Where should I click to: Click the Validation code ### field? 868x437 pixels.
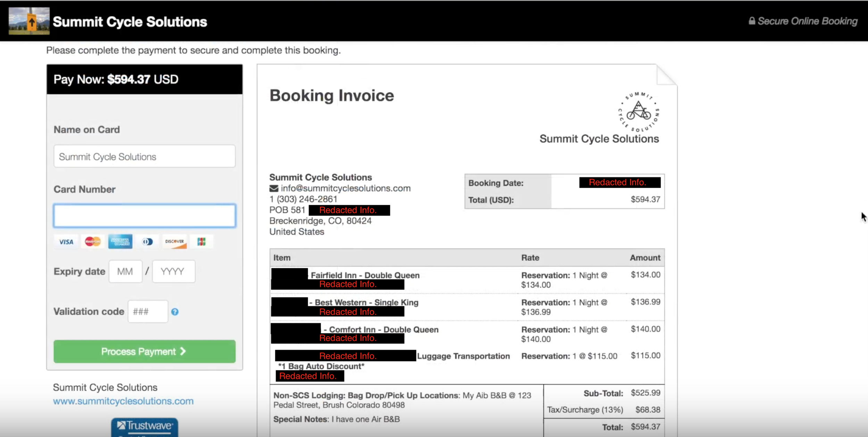click(148, 311)
